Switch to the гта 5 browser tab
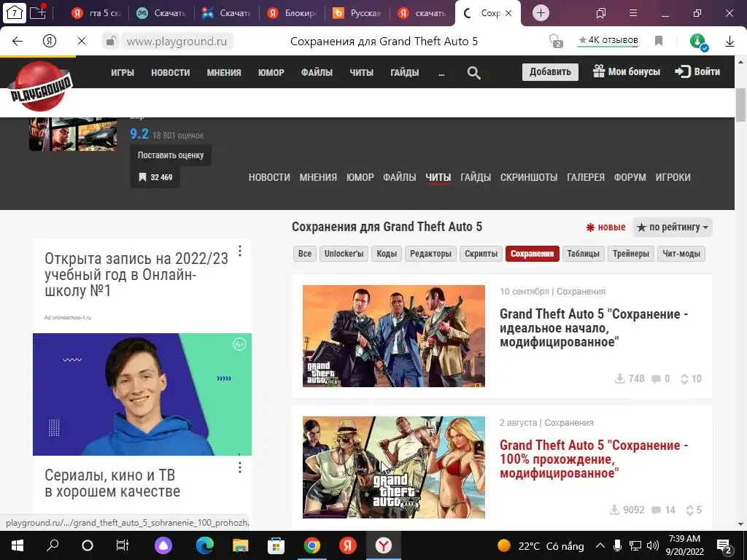 pos(97,13)
